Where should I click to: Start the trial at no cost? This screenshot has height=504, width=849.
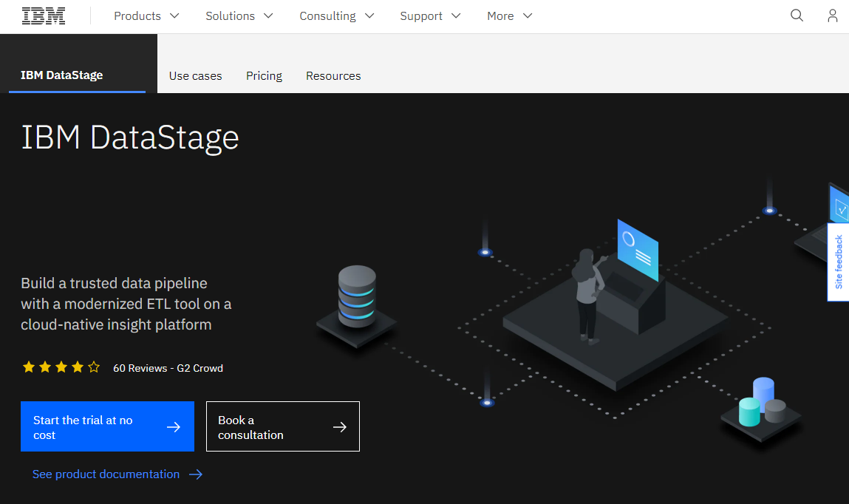107,426
